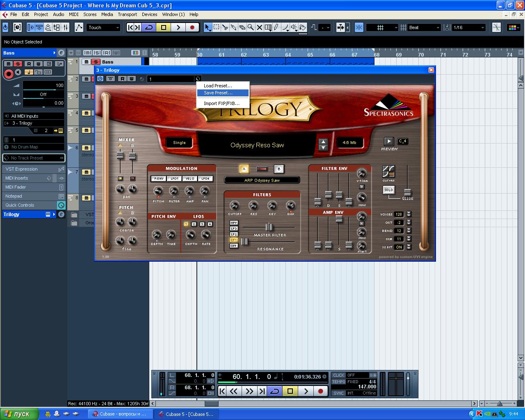Image resolution: width=525 pixels, height=420 pixels.
Task: Choose Import FXP/FXB... from the popup menu
Action: (223, 103)
